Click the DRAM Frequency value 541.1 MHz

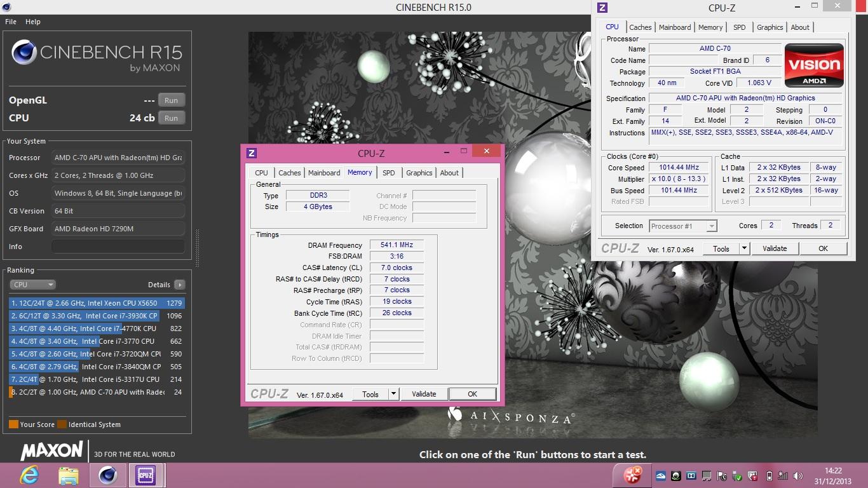coord(397,245)
